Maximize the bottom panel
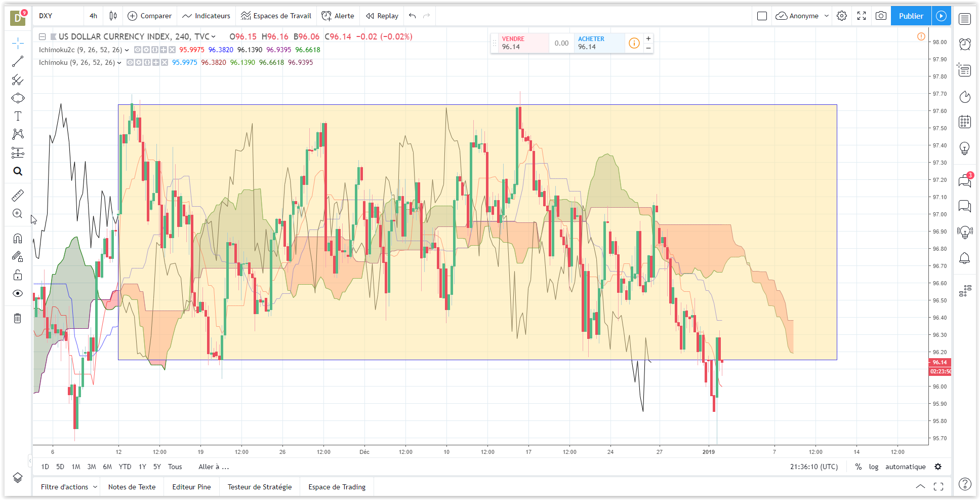The width and height of the screenshot is (980, 500). (x=938, y=487)
